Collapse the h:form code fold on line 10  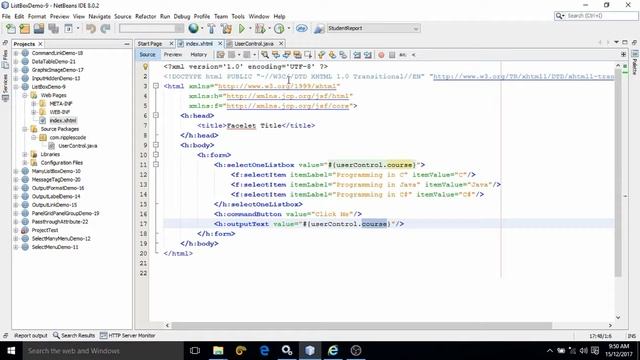pyautogui.click(x=156, y=155)
